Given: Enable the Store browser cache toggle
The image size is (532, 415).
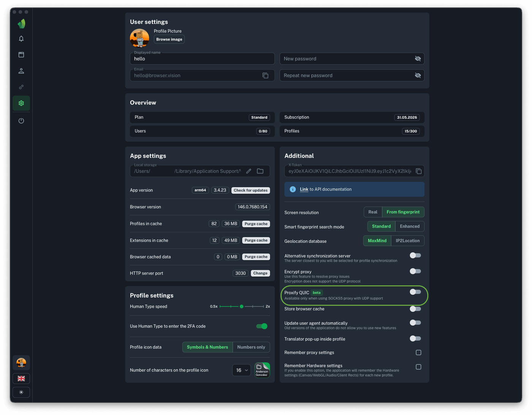Looking at the screenshot, I should (415, 309).
